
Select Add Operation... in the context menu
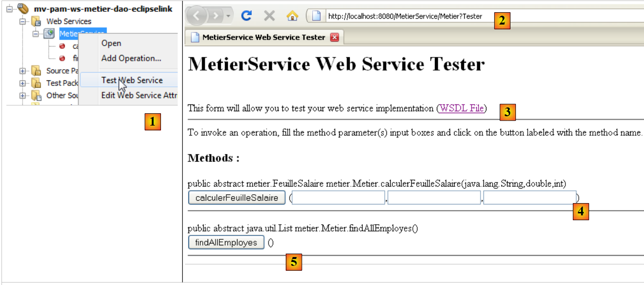[x=131, y=58]
